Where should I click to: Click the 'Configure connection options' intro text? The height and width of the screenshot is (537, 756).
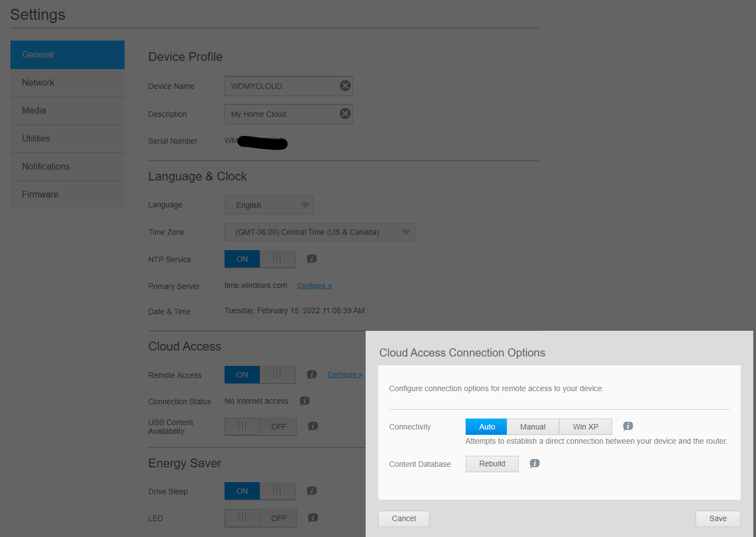[496, 388]
